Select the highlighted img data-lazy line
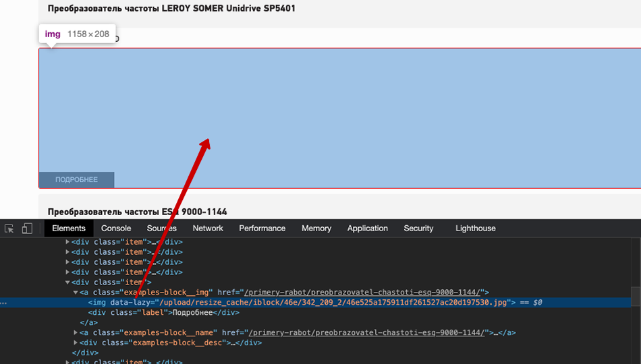Screen dimensions: 641x364 coord(315,302)
